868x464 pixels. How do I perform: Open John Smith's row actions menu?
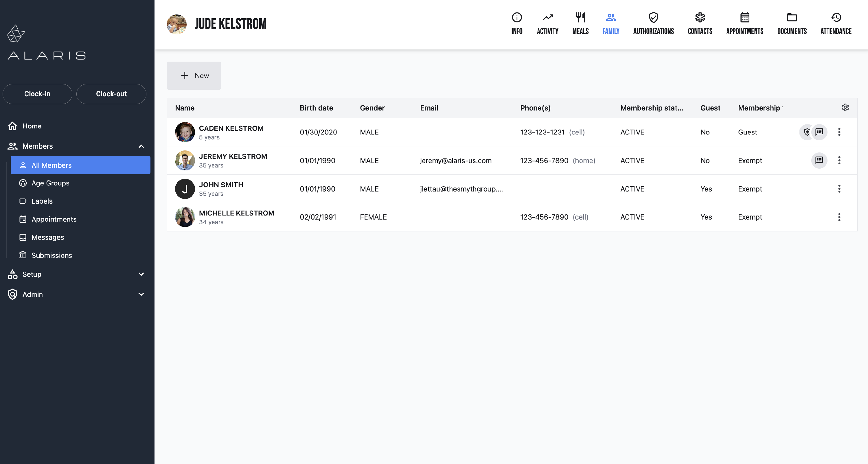[x=839, y=189]
